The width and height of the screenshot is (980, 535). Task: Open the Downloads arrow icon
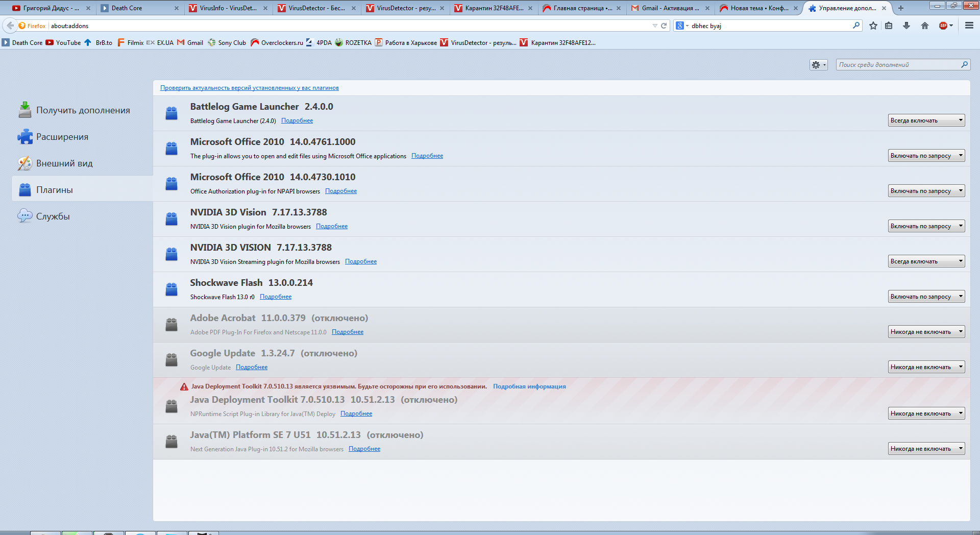coord(906,26)
